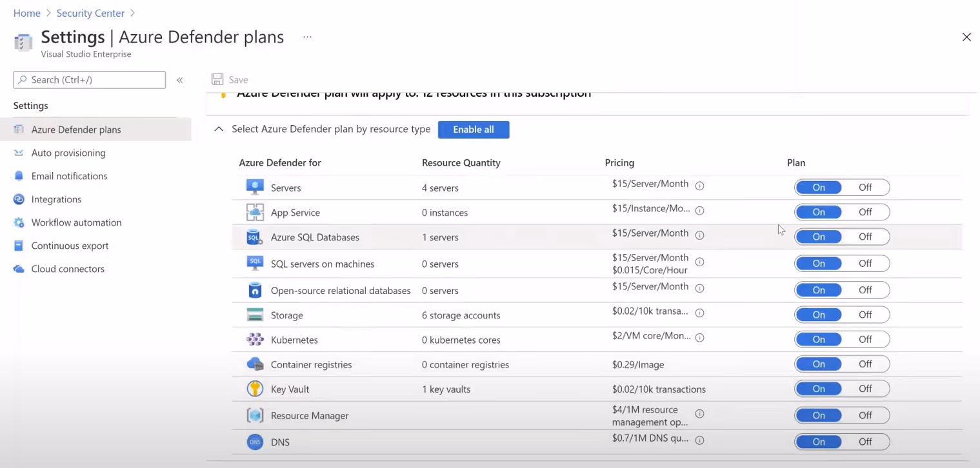Image resolution: width=980 pixels, height=468 pixels.
Task: Click the "$0.015/Core/Hour" pricing text
Action: coord(650,270)
